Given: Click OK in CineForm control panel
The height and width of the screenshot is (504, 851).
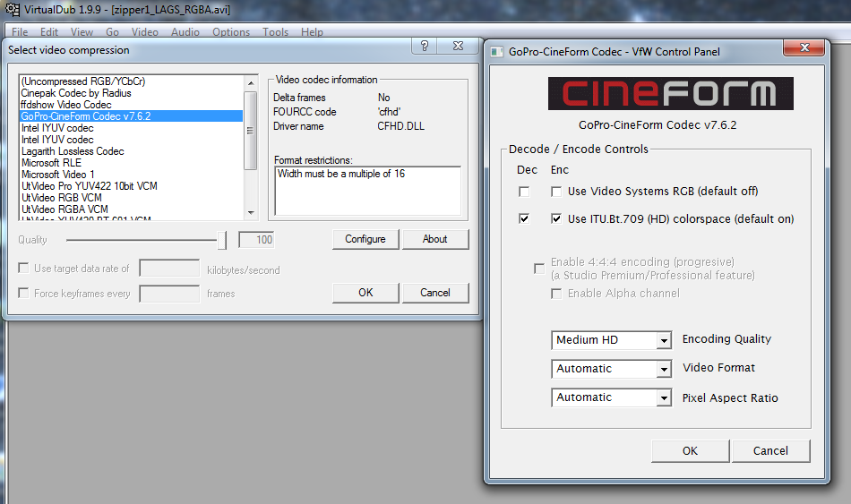Looking at the screenshot, I should (x=690, y=451).
